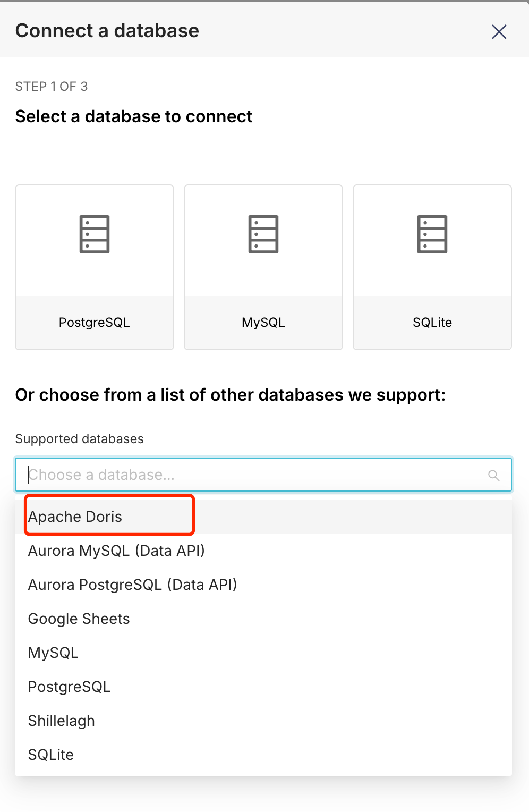529x812 pixels.
Task: Click the STEP 1 OF 3 indicator
Action: [x=52, y=86]
